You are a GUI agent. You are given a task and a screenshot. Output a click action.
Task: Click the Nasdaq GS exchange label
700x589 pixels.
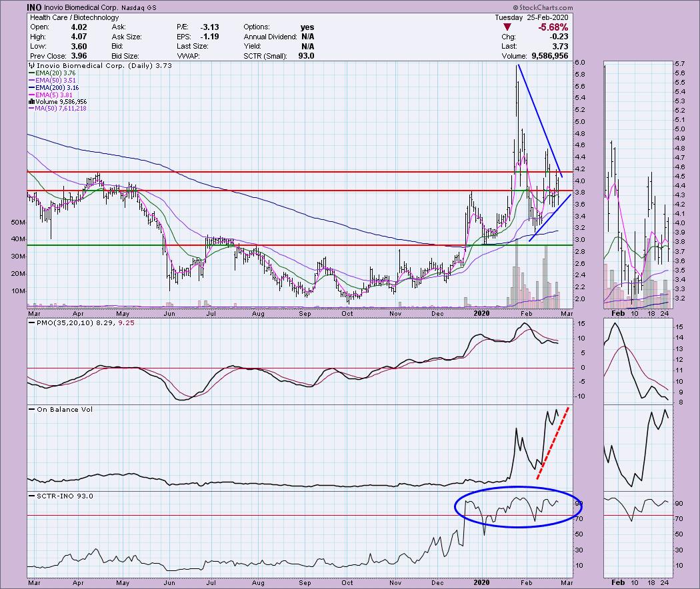[x=139, y=7]
